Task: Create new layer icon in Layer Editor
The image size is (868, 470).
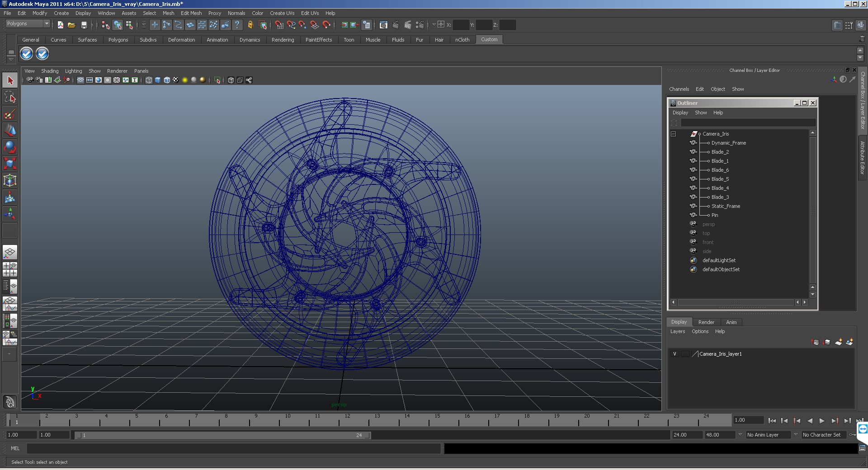Action: (838, 342)
